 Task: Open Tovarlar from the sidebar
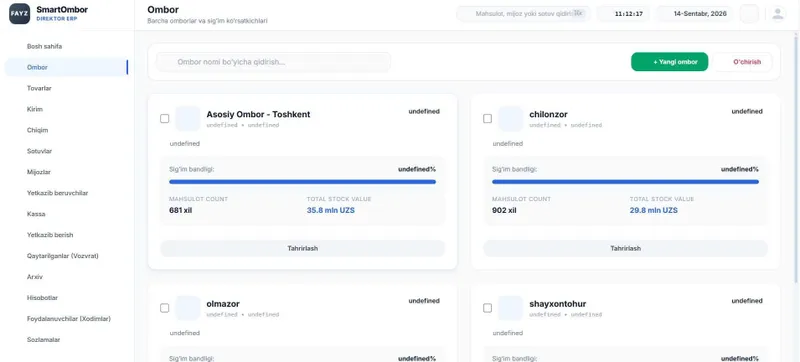coord(66,88)
